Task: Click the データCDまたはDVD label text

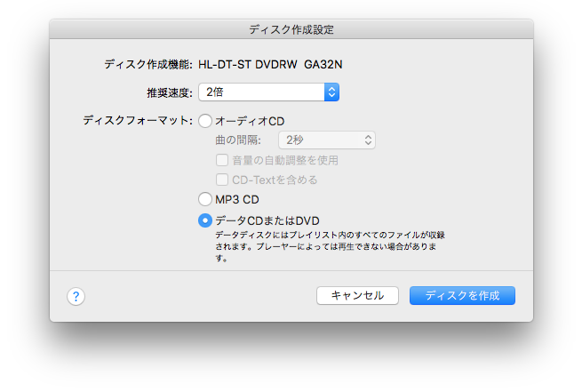Action: [267, 220]
